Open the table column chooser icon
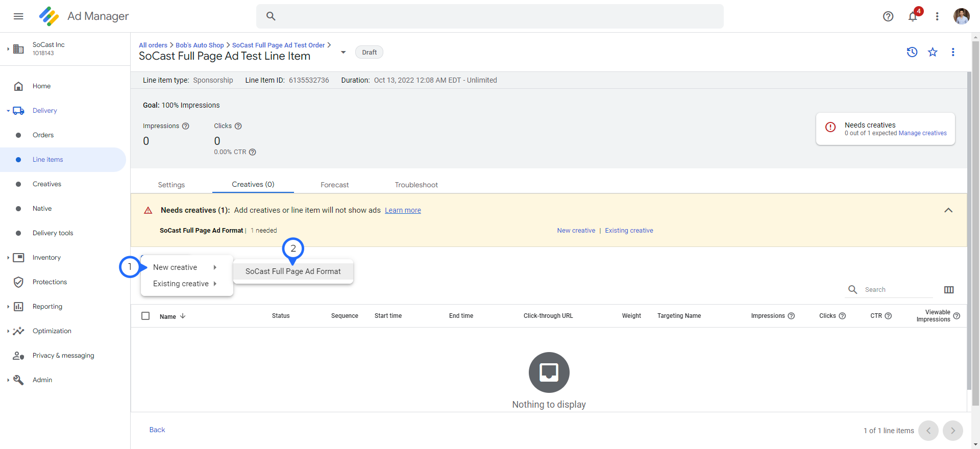Image resolution: width=980 pixels, height=449 pixels. click(x=949, y=290)
